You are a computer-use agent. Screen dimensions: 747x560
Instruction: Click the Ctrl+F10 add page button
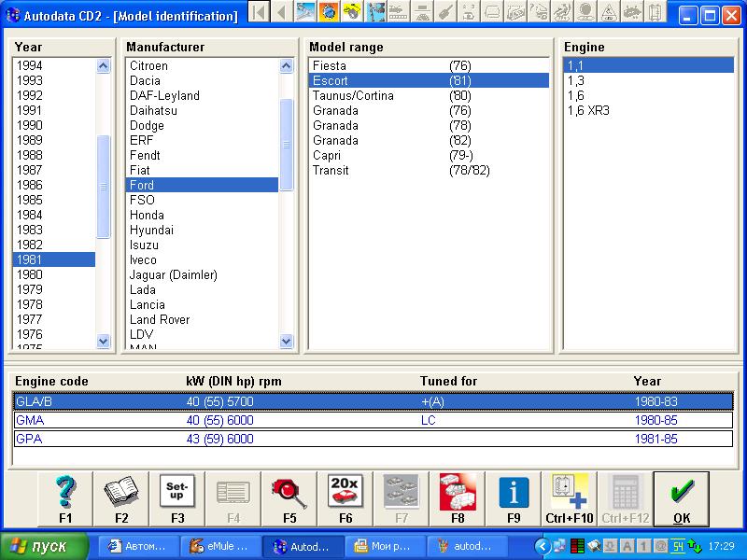(x=570, y=499)
